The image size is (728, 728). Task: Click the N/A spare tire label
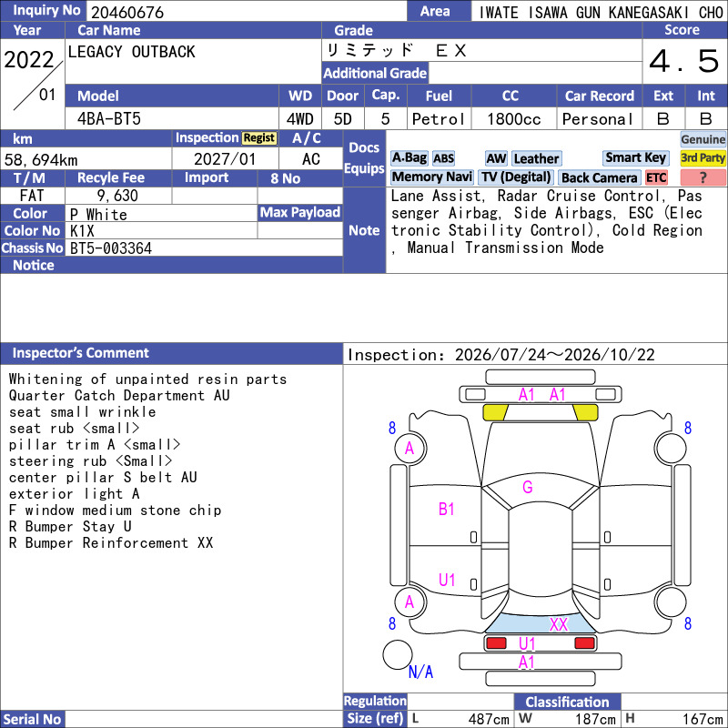pos(420,672)
